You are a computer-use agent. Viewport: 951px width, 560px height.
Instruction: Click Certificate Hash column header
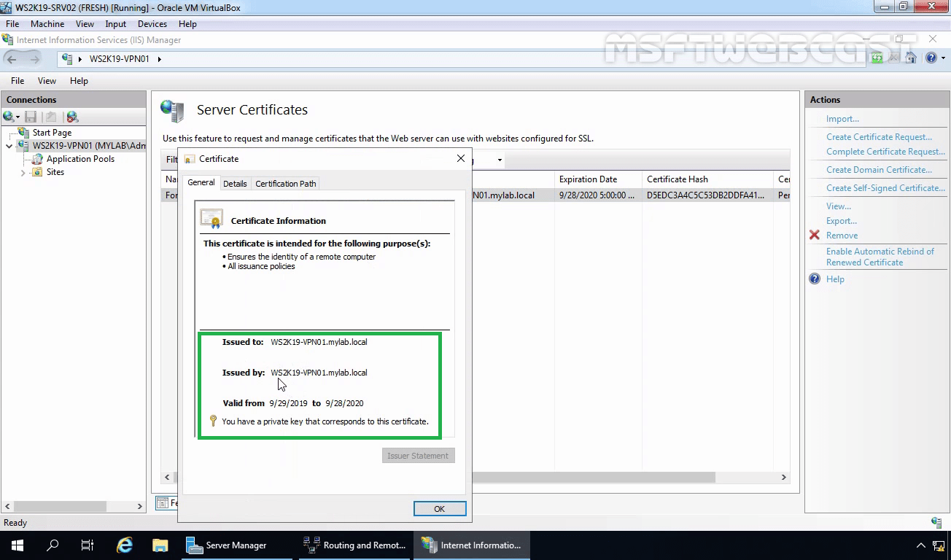(x=707, y=179)
